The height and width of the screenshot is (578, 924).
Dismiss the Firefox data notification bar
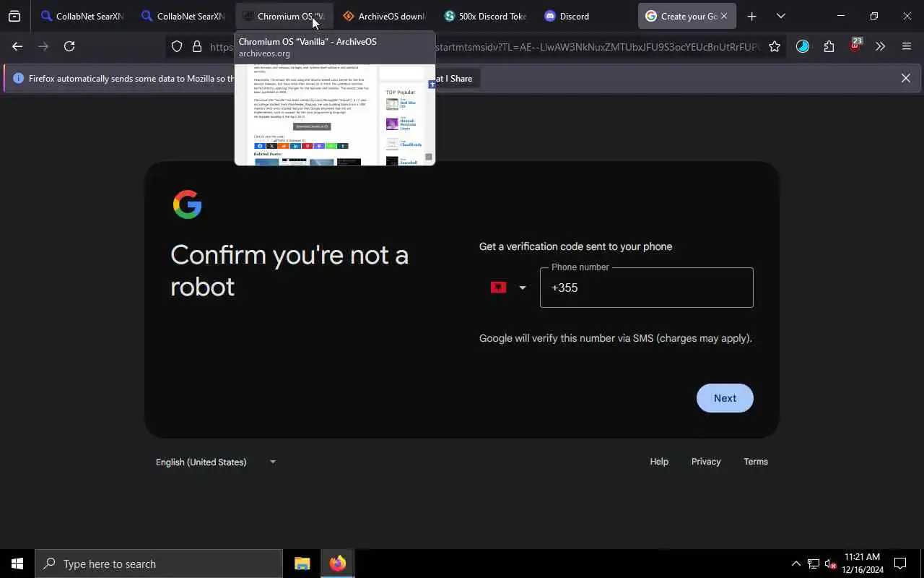tap(906, 78)
